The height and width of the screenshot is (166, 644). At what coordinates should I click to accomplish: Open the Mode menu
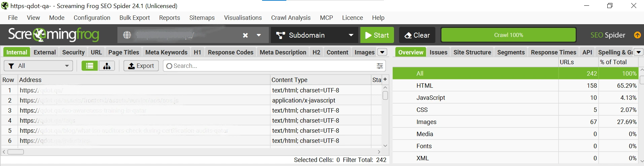click(x=57, y=18)
